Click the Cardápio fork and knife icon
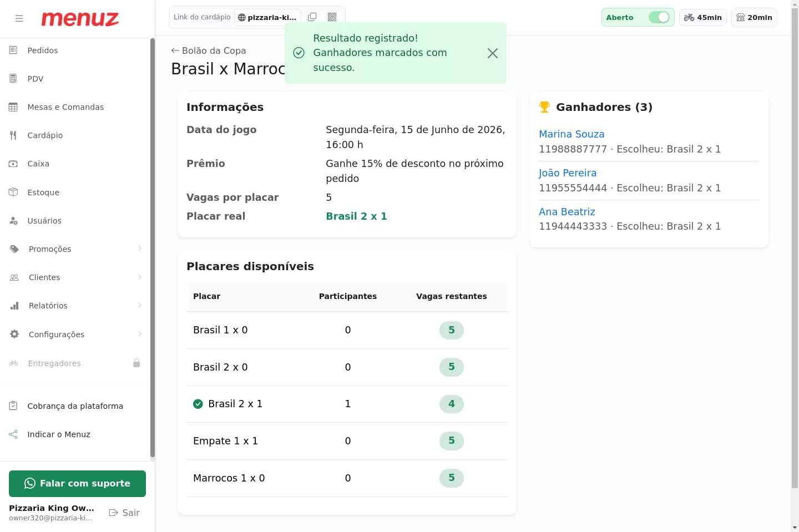Screen dimensions: 799x532 click(13, 135)
